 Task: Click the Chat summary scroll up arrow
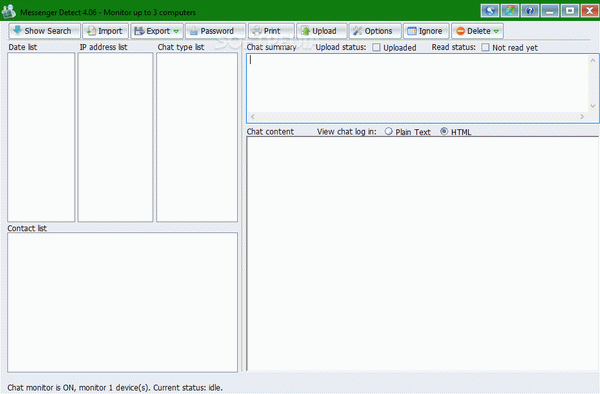coord(593,60)
